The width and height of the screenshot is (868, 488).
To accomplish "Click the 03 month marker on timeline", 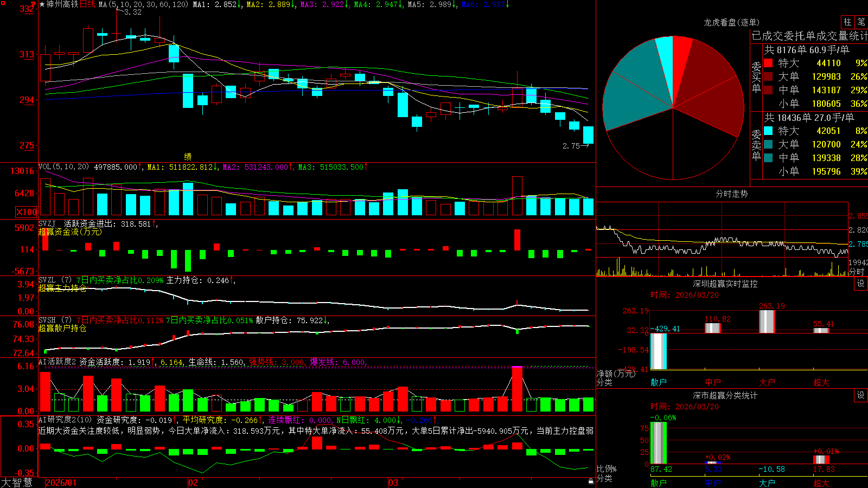I will 393,483.
